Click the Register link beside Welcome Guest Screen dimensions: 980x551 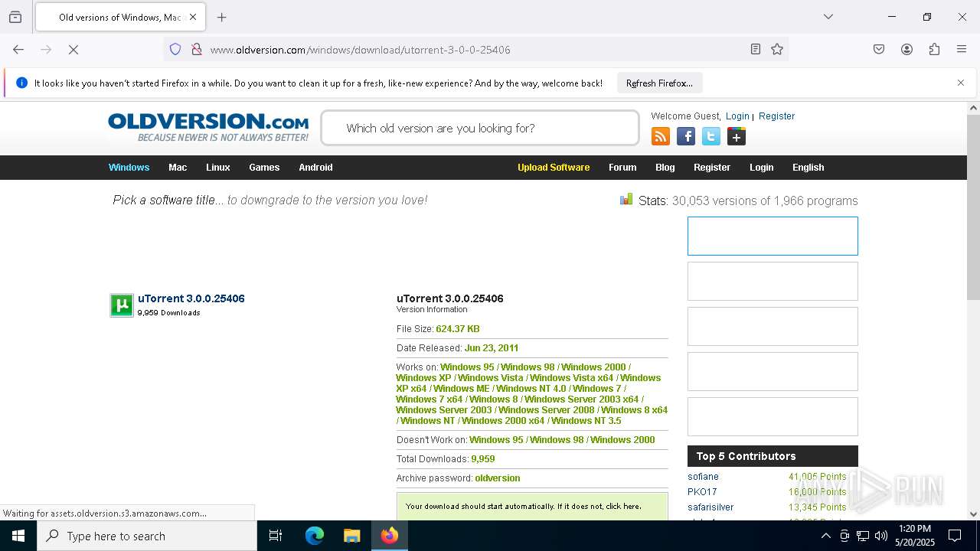click(x=776, y=116)
